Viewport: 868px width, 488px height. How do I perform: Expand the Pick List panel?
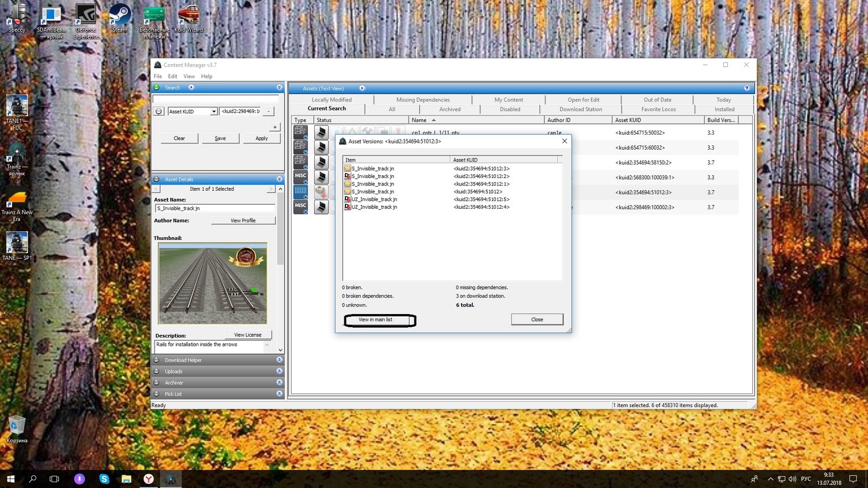coord(279,394)
